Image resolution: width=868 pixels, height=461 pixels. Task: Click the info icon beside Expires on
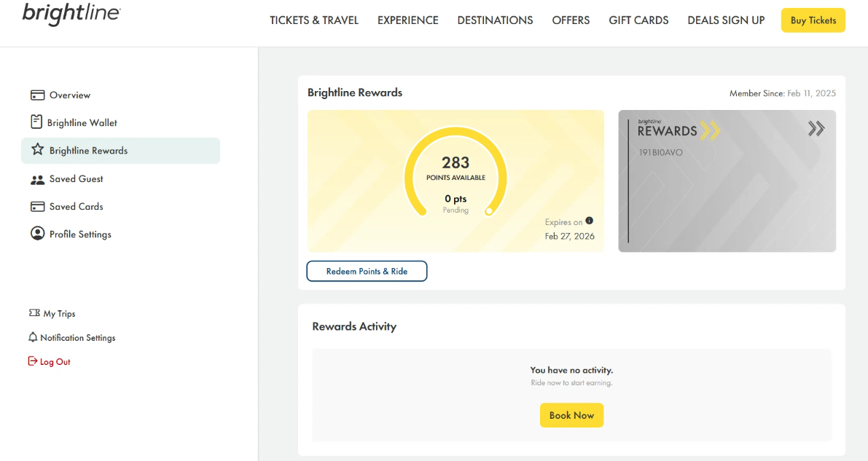588,221
